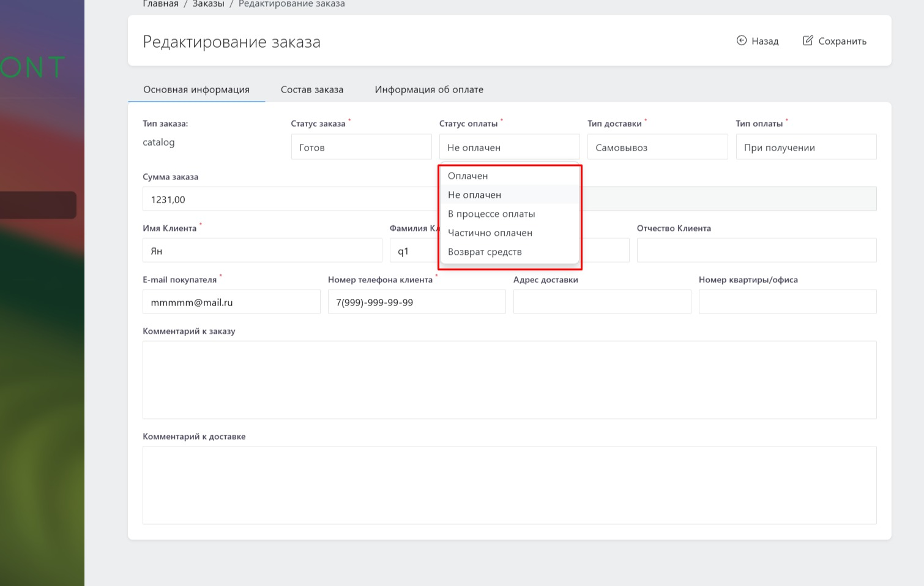924x586 pixels.
Task: Choose Не оплачен in the open list
Action: [x=475, y=195]
